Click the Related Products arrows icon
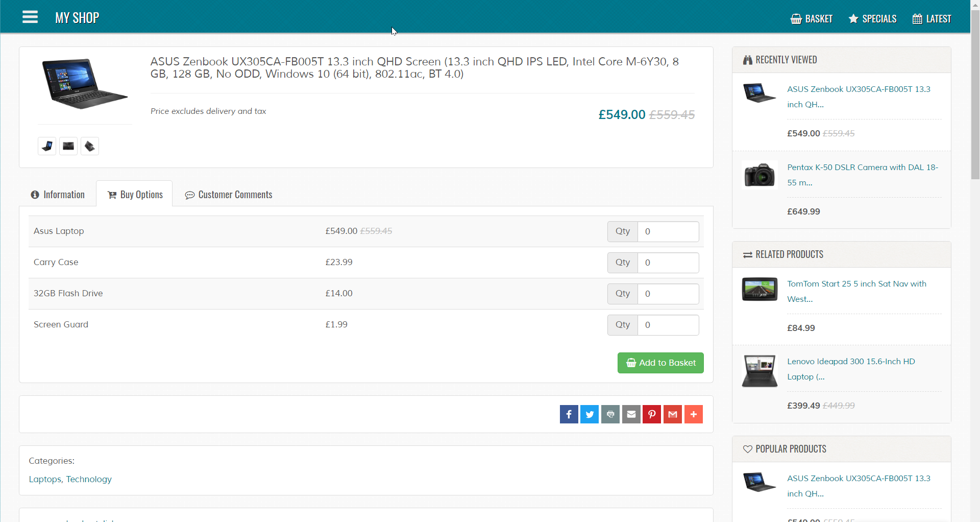 (748, 255)
